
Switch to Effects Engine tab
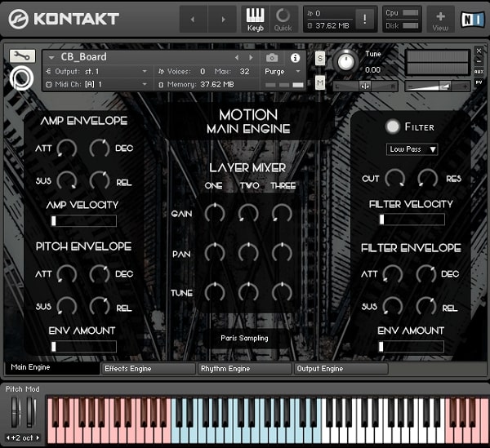click(x=149, y=369)
